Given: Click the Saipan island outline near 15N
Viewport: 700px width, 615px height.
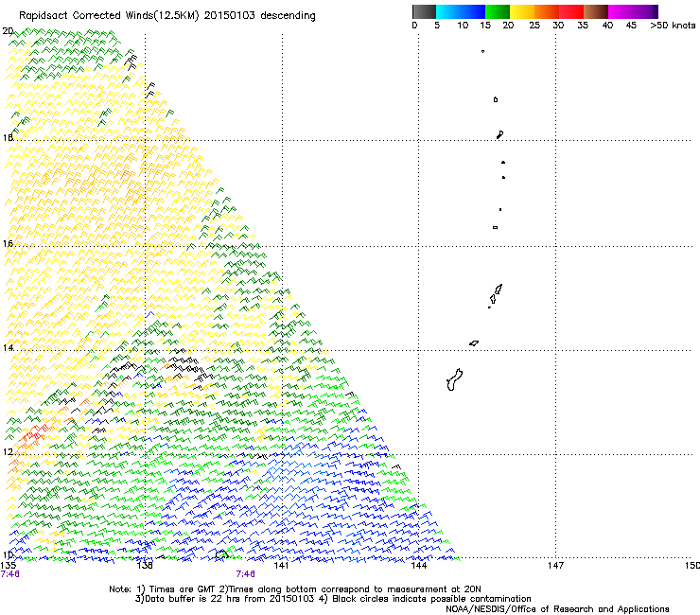Looking at the screenshot, I should pos(499,289).
